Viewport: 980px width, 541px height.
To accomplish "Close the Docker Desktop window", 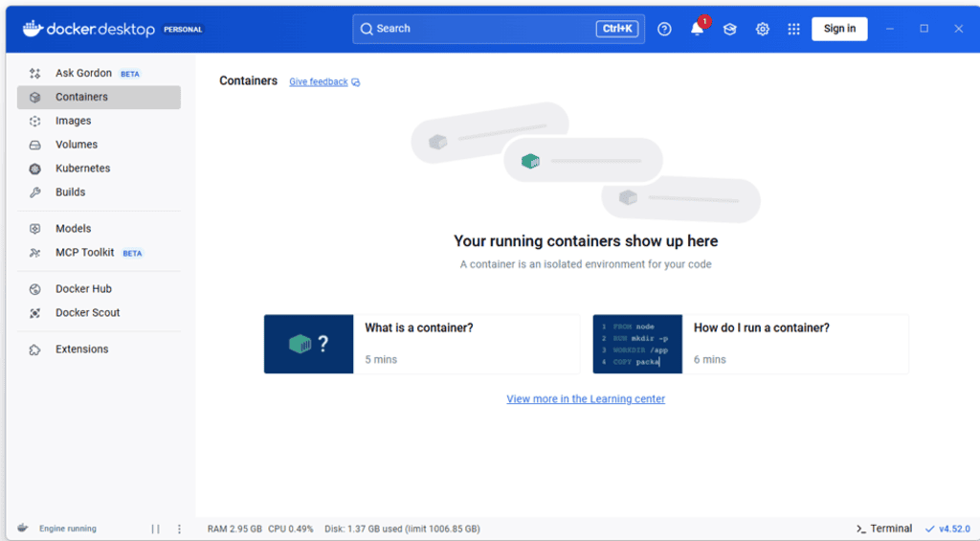I will pyautogui.click(x=958, y=29).
